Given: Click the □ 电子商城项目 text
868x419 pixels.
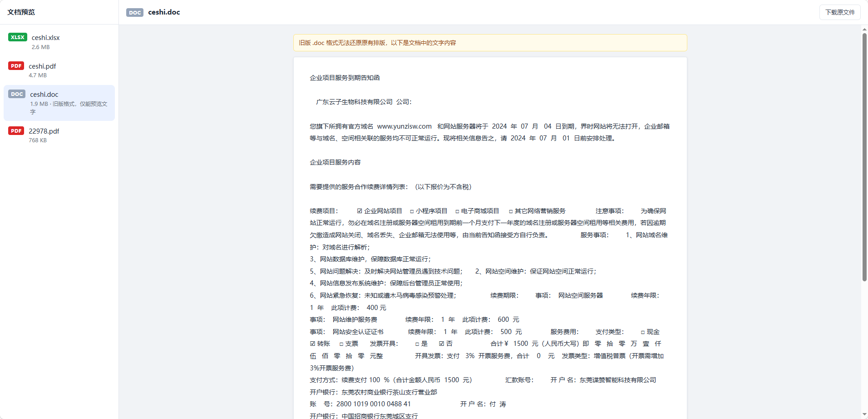Looking at the screenshot, I should point(477,211).
